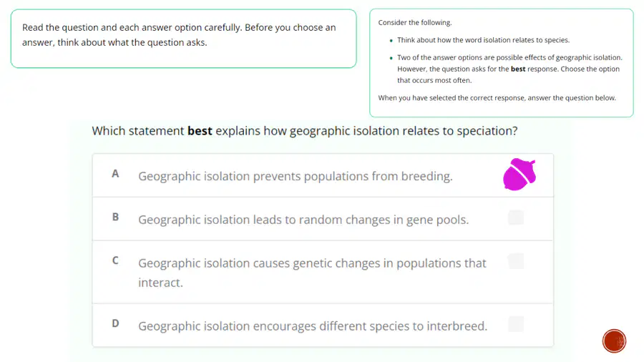
Task: Click the letter C answer label
Action: (x=115, y=260)
